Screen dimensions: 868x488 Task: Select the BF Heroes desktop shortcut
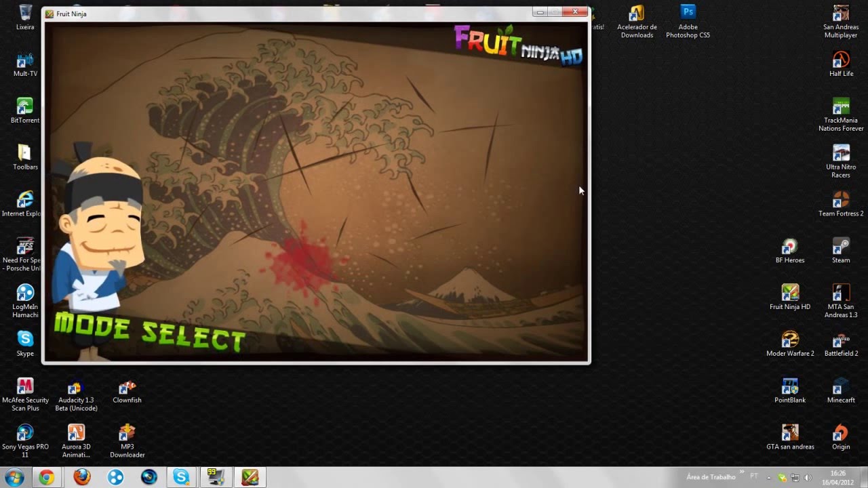click(790, 251)
